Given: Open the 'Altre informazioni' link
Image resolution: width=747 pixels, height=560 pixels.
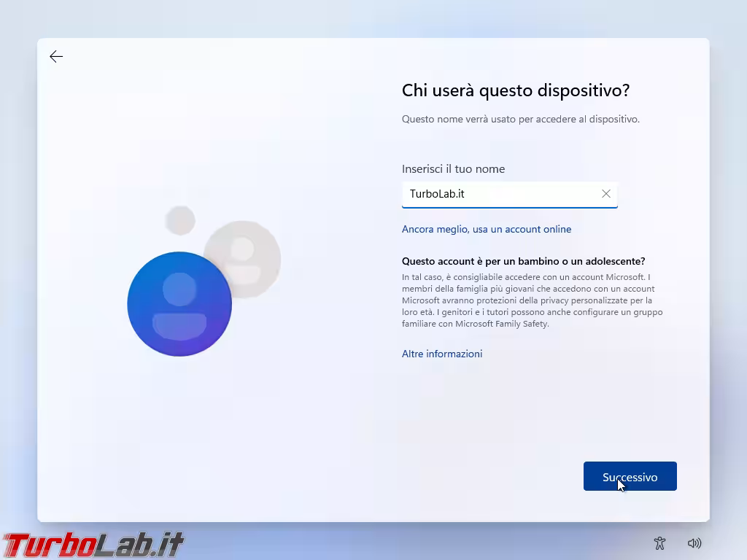Looking at the screenshot, I should [x=441, y=354].
